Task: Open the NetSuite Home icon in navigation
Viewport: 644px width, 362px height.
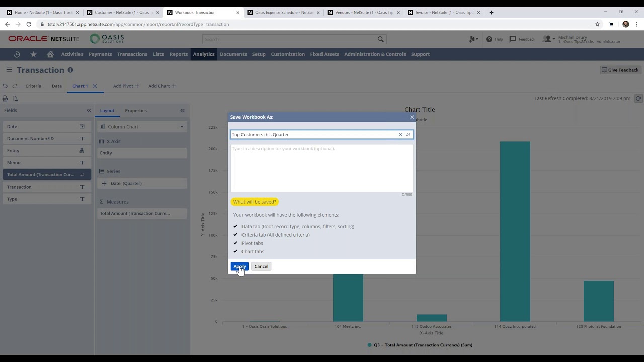Action: [50, 54]
